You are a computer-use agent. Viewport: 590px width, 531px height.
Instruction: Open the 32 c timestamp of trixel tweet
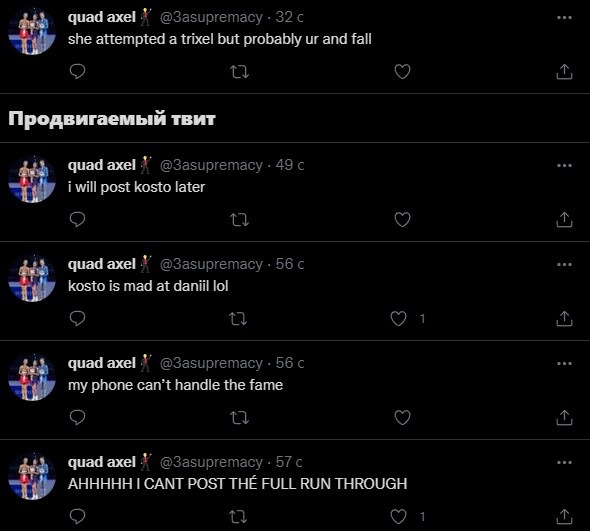(x=289, y=17)
